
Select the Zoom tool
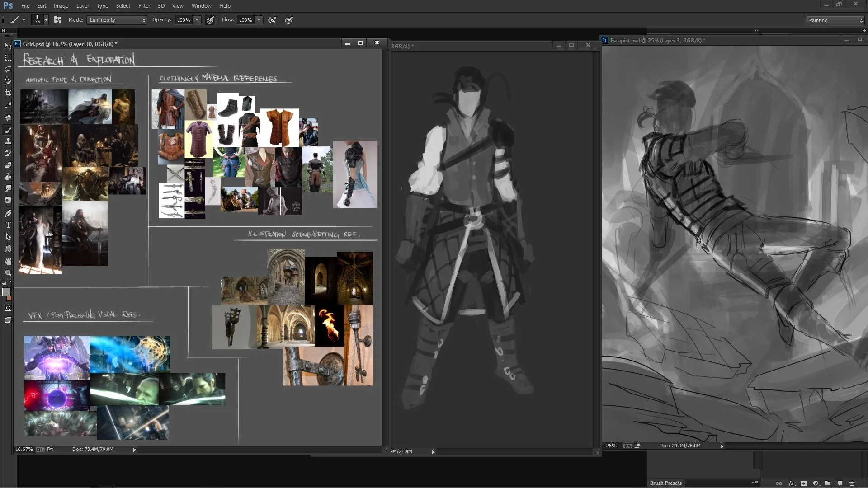(x=8, y=273)
